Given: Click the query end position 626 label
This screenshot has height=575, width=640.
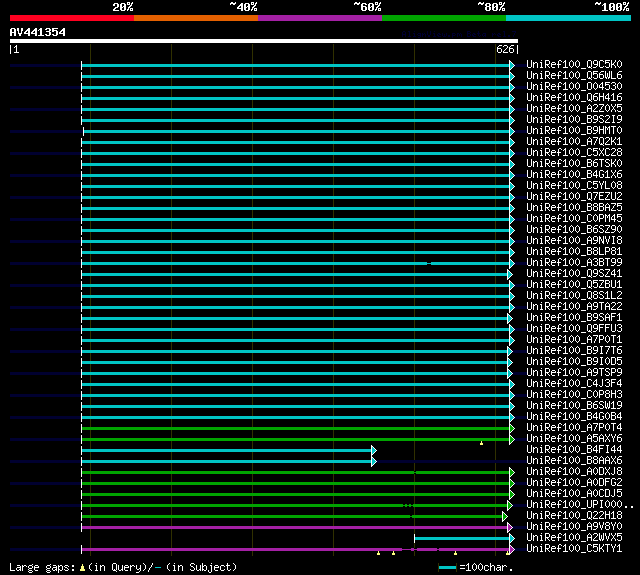Looking at the screenshot, I should click(505, 49).
